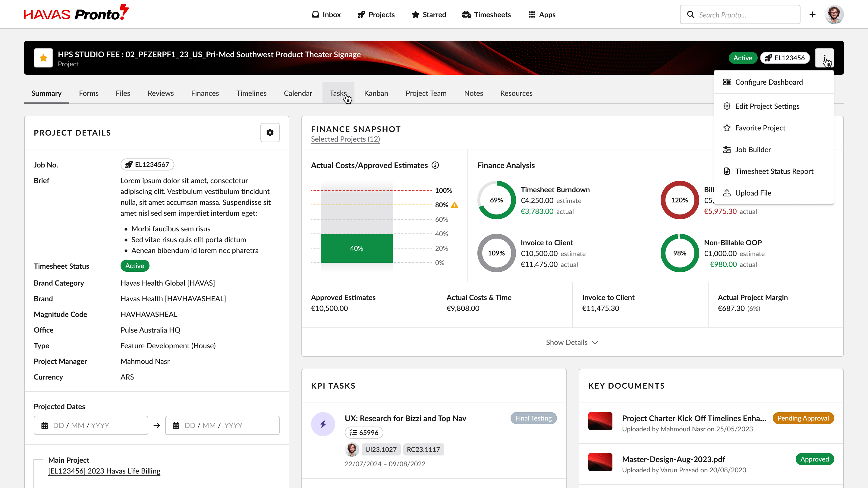Open the Inbox navigation item
The height and width of the screenshot is (488, 868).
[x=326, y=14]
